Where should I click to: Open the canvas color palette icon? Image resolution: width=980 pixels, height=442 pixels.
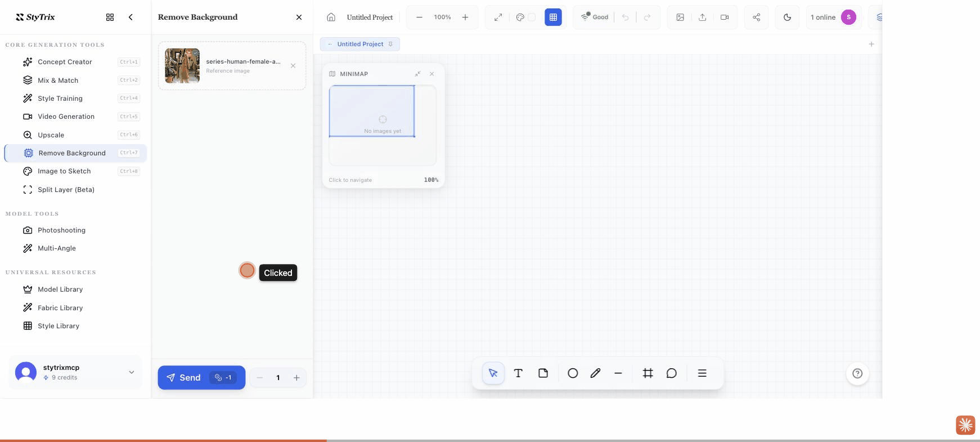(x=520, y=17)
